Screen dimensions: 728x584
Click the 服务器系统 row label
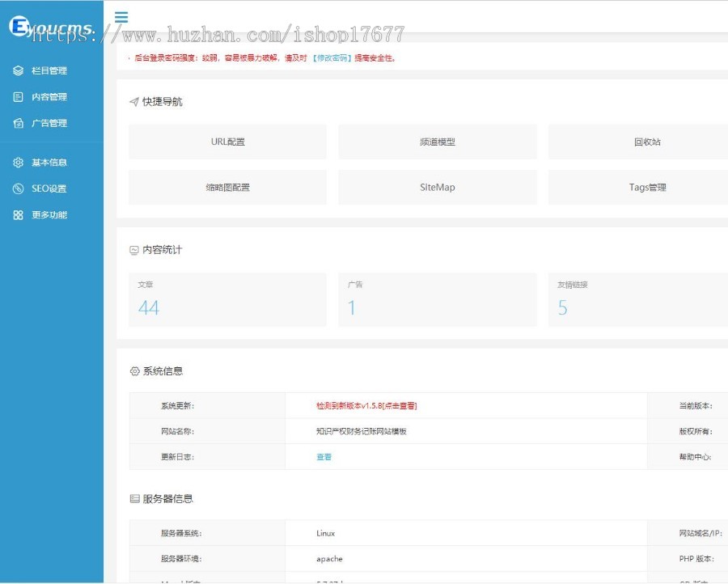point(181,533)
